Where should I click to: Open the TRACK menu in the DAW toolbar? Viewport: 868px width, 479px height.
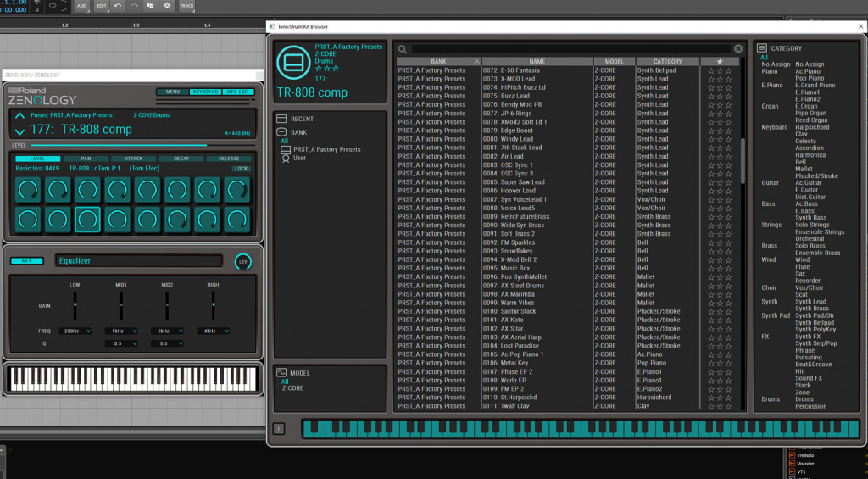coord(186,6)
